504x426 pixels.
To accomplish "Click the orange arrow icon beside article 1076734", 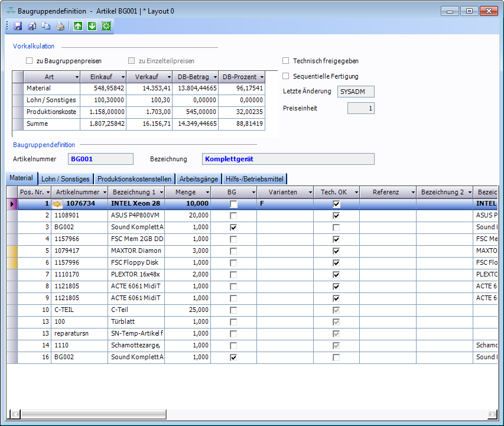I will coord(57,204).
